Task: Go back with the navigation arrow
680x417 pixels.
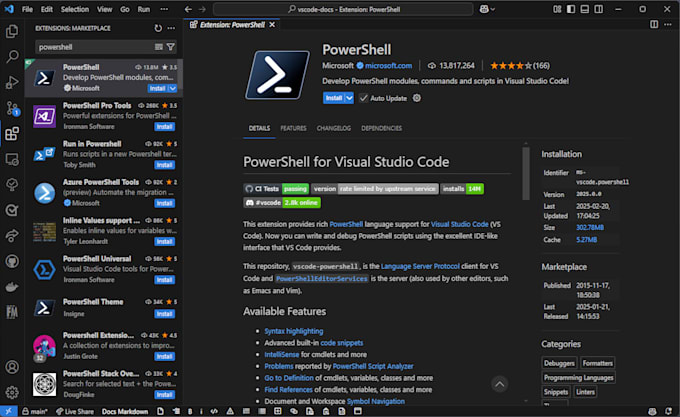Action: pyautogui.click(x=188, y=9)
